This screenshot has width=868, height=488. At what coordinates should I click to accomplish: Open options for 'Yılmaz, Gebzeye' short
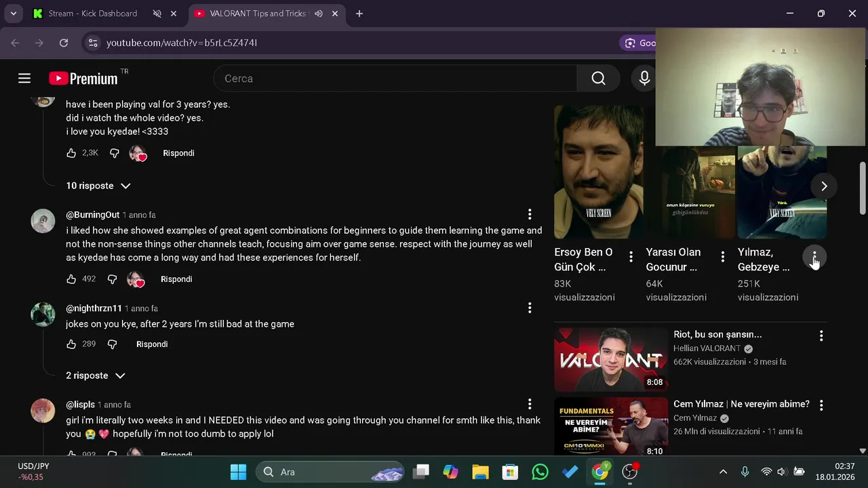click(x=814, y=257)
